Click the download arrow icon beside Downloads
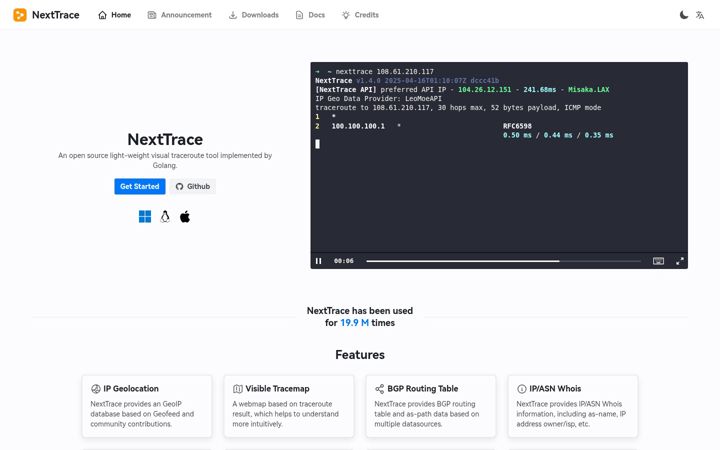This screenshot has width=720, height=450. click(x=233, y=15)
